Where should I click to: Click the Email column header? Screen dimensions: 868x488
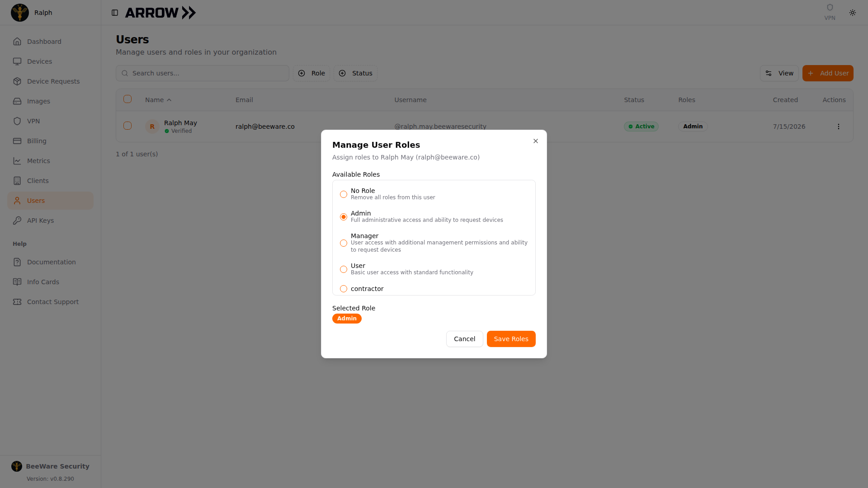coord(244,100)
